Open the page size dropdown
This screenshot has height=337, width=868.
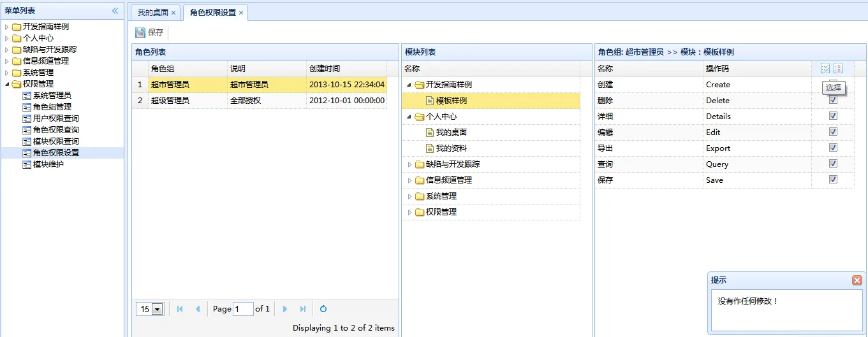157,309
